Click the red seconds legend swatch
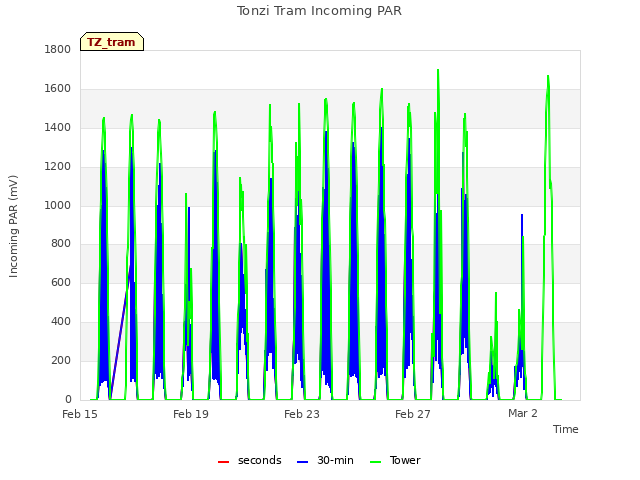Image resolution: width=640 pixels, height=480 pixels. 223,462
